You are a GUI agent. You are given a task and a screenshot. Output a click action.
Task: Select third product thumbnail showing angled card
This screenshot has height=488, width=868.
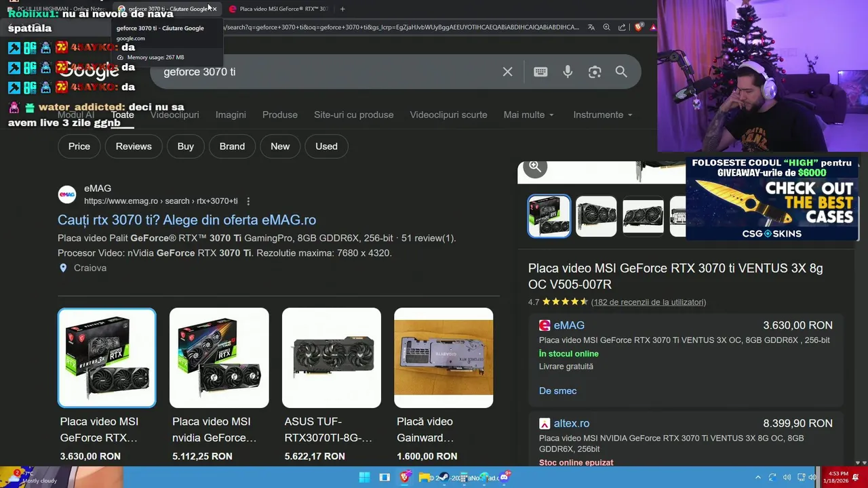coord(643,216)
